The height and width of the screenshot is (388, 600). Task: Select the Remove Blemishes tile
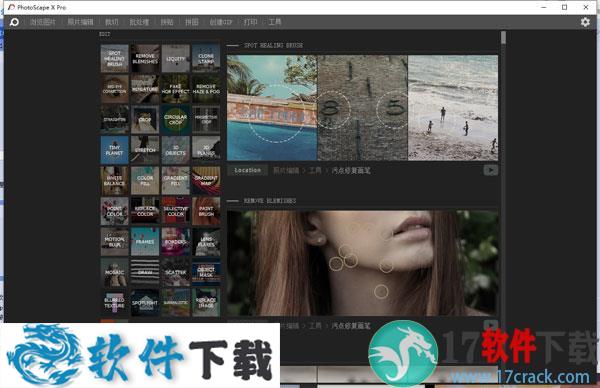click(x=145, y=58)
